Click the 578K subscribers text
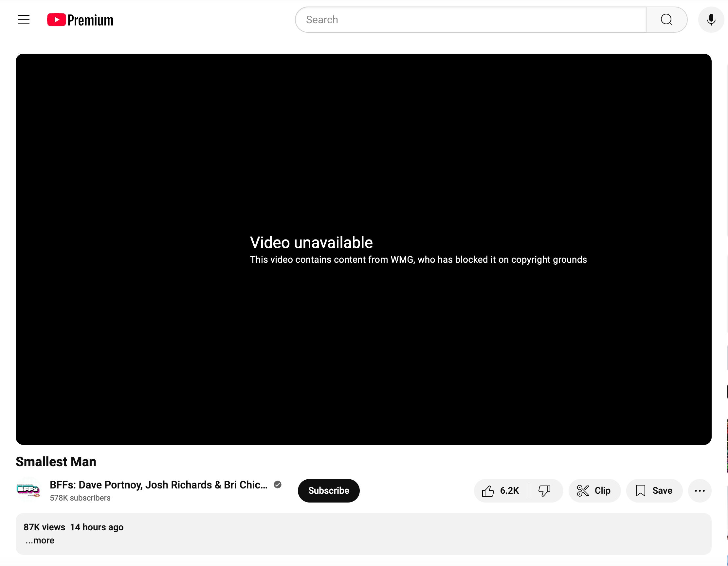Screen dimensions: 728x566 click(x=80, y=498)
